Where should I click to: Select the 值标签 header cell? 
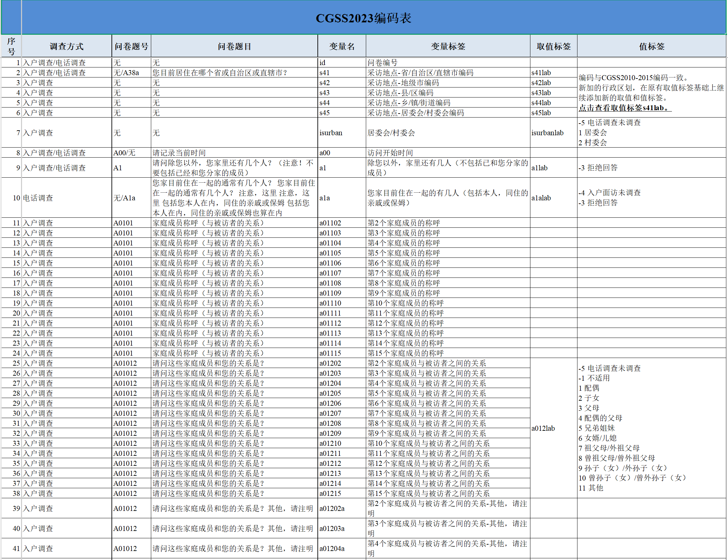(652, 46)
